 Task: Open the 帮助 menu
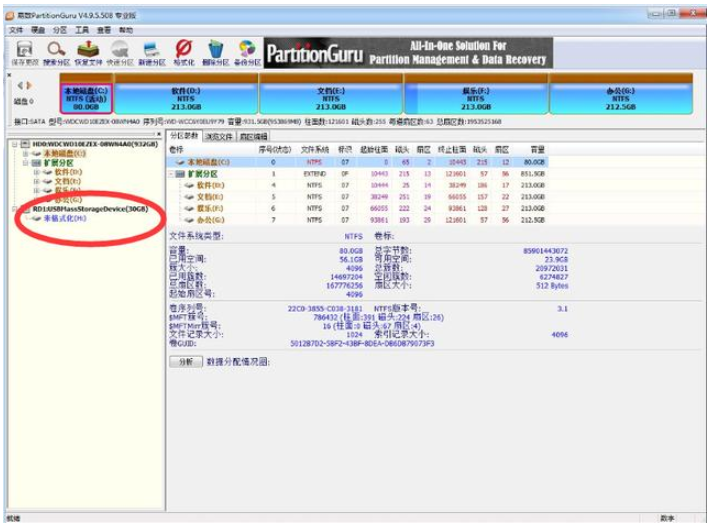coord(126,30)
